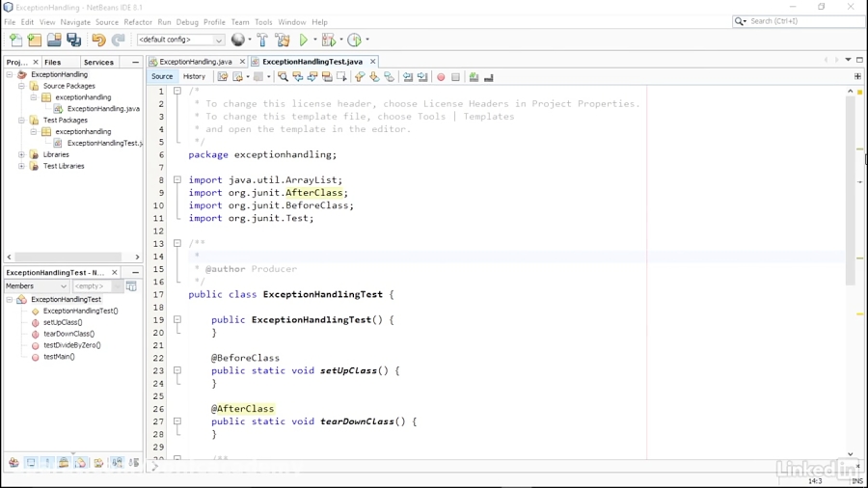Screen dimensions: 868x488
Task: Switch to History view button
Action: pos(194,77)
